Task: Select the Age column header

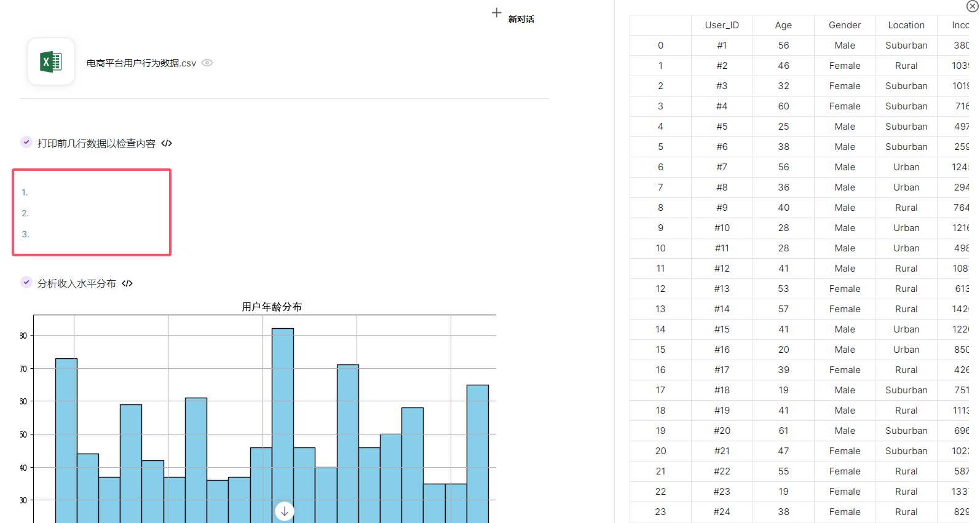Action: click(783, 25)
